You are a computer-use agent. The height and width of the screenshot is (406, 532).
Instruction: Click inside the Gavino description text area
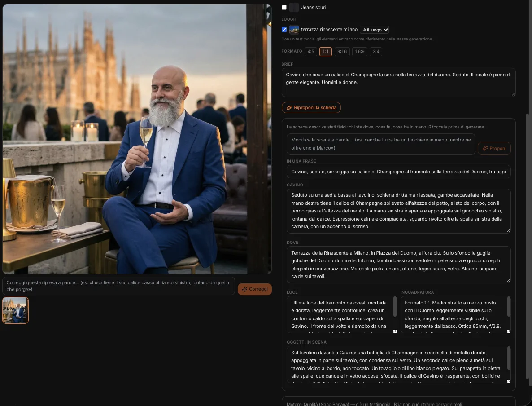tap(398, 211)
